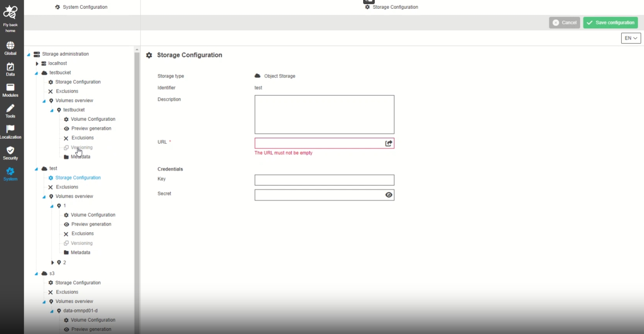The image size is (644, 334).
Task: Open the EN language dropdown
Action: (x=631, y=38)
